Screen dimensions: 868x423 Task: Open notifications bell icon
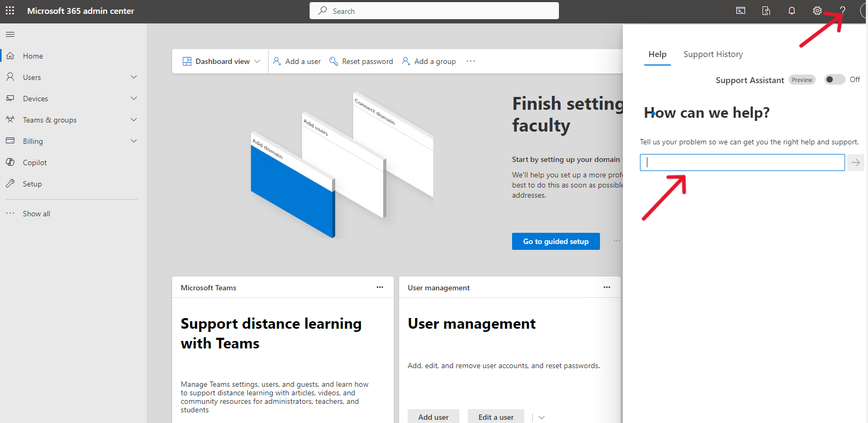[792, 11]
